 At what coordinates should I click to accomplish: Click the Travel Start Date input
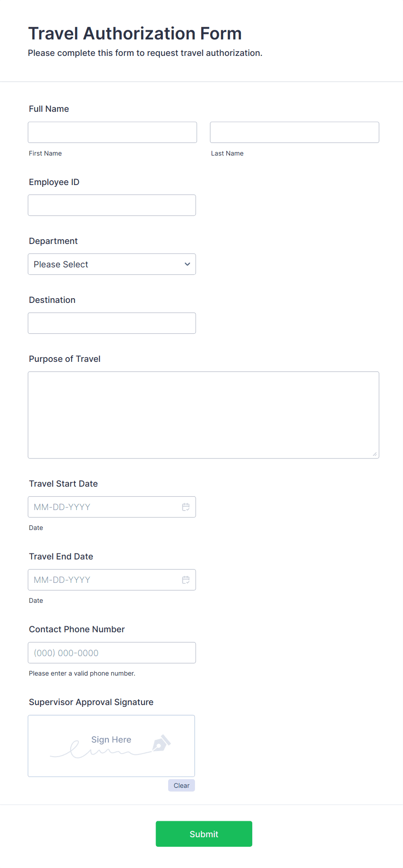[x=104, y=507]
